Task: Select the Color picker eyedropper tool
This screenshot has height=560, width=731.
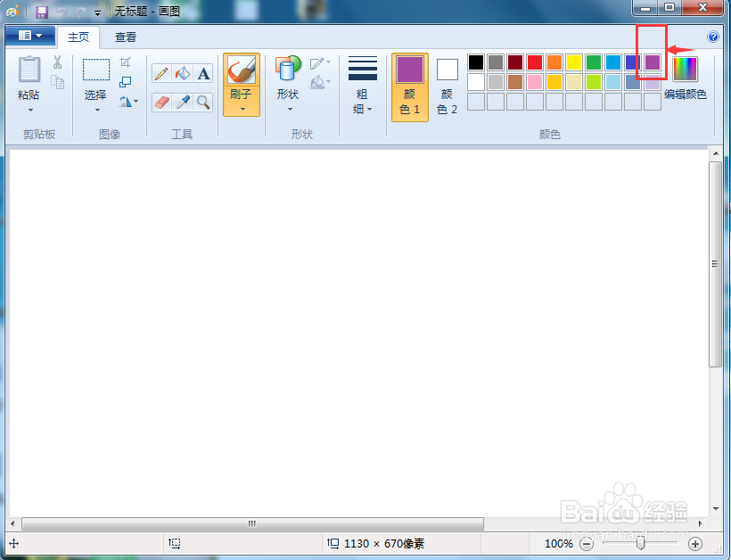Action: [x=182, y=103]
